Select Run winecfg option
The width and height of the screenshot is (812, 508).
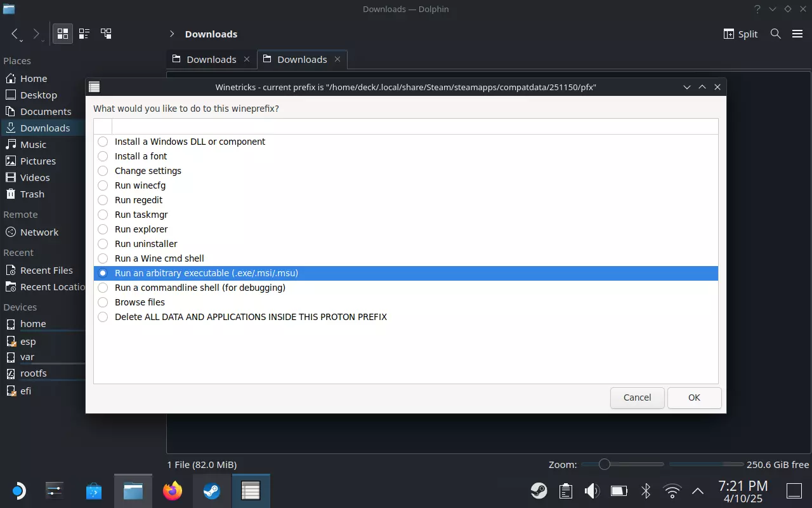coord(406,185)
